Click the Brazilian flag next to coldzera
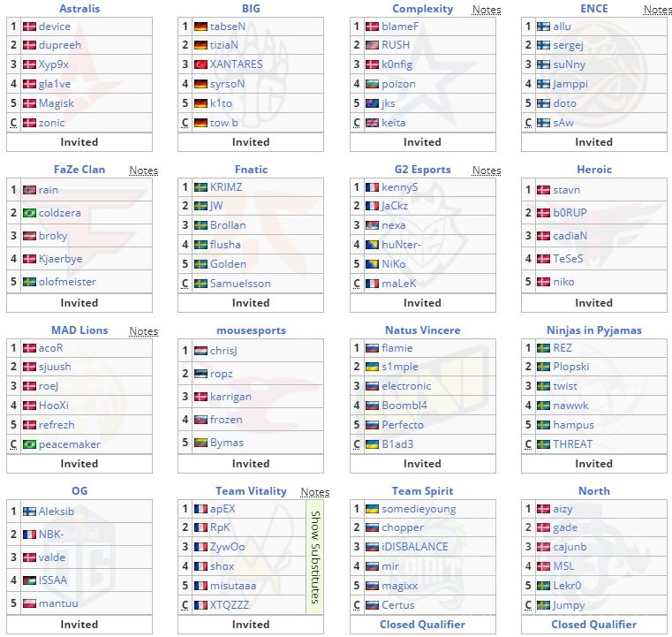672x637 pixels. [x=29, y=213]
